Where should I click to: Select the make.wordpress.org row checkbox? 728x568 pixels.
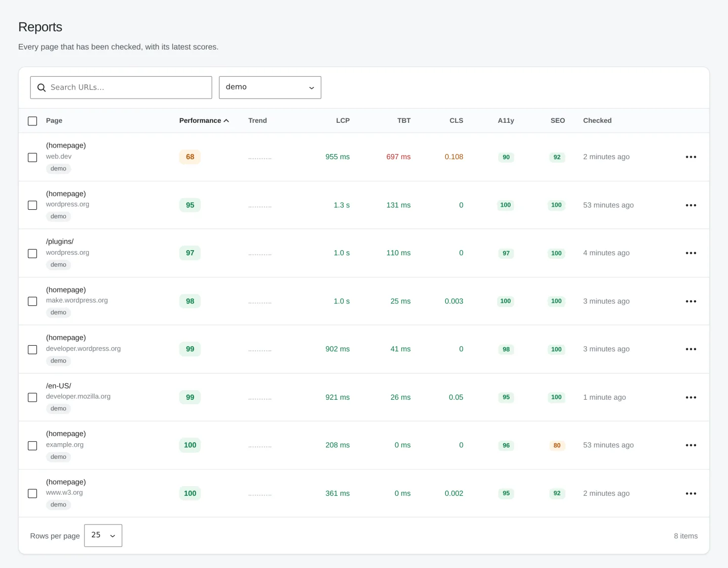coord(32,302)
